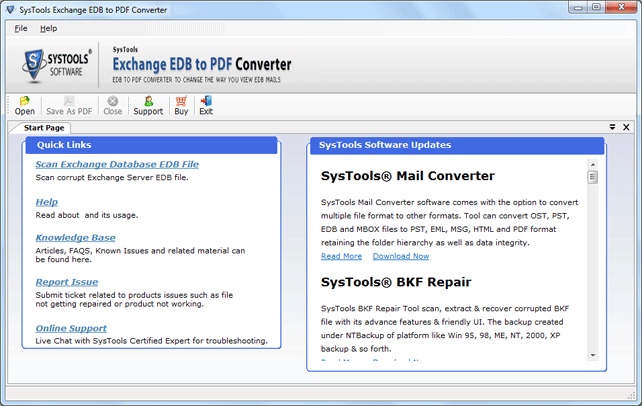Open Scan Exchange Database EDB File link
Image resolution: width=642 pixels, height=406 pixels.
(x=117, y=164)
